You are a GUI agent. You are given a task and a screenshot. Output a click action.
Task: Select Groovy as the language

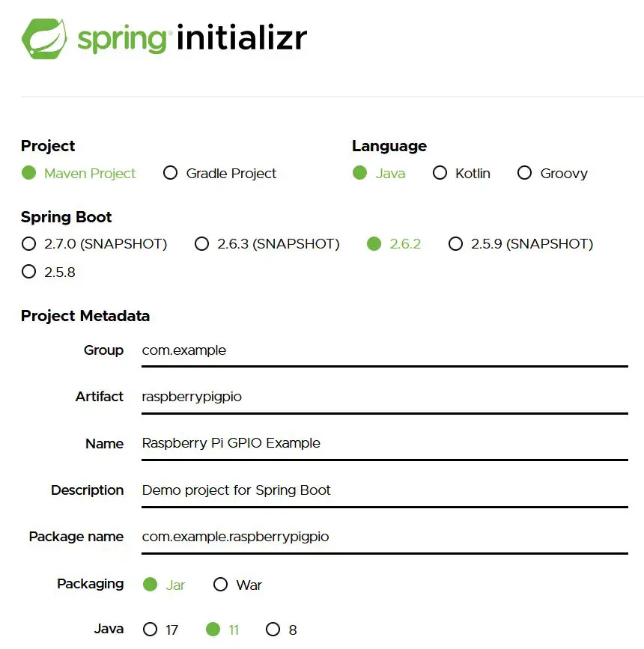[x=524, y=173]
